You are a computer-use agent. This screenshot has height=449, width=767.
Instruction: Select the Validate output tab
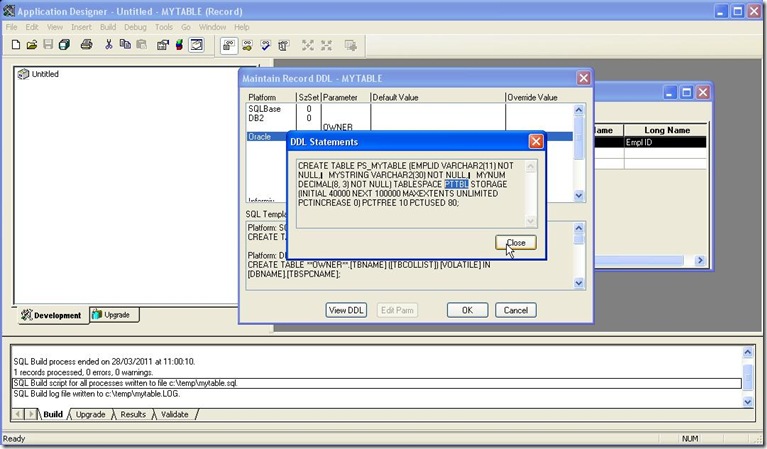[175, 414]
